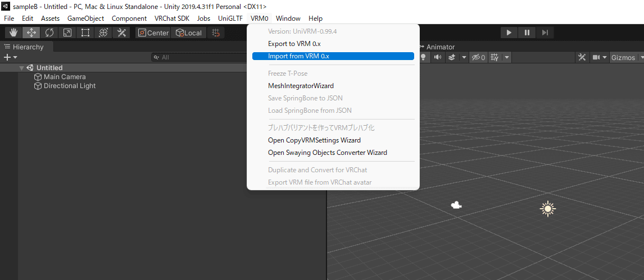The height and width of the screenshot is (280, 644).
Task: Choose Import from VRM 0.x
Action: point(333,56)
